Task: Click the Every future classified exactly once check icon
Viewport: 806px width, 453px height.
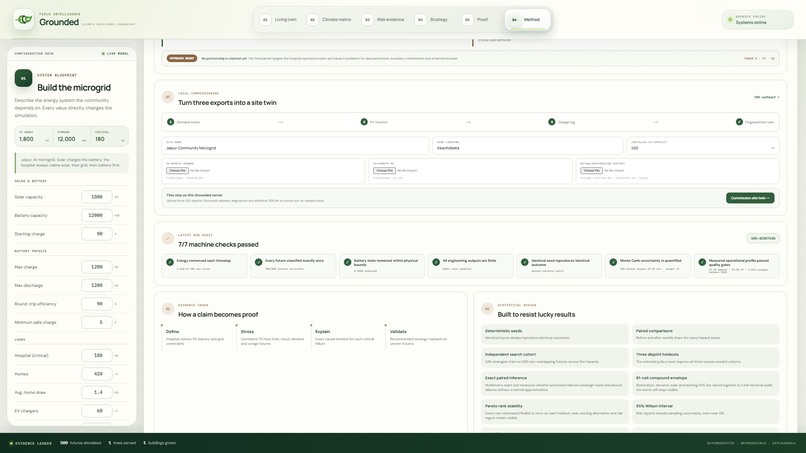Action: tap(259, 262)
